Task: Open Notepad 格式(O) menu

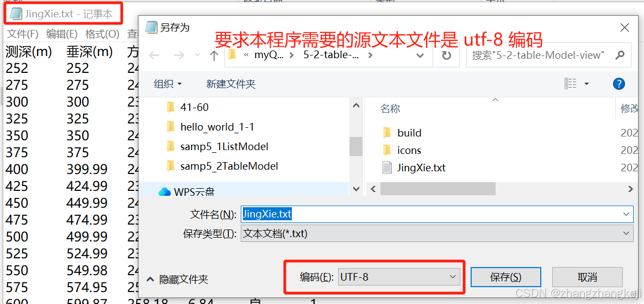Action: (x=102, y=34)
